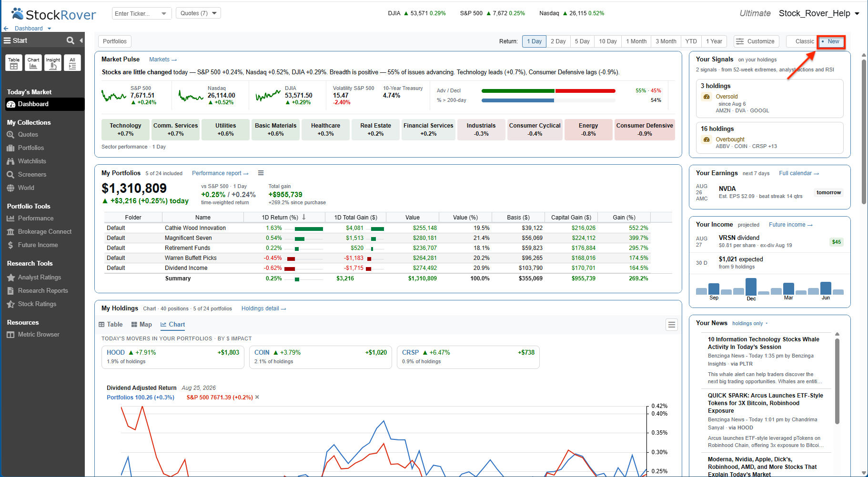Click the Your News panel scrollbar
Screen dimensions: 868x477
tap(837, 381)
